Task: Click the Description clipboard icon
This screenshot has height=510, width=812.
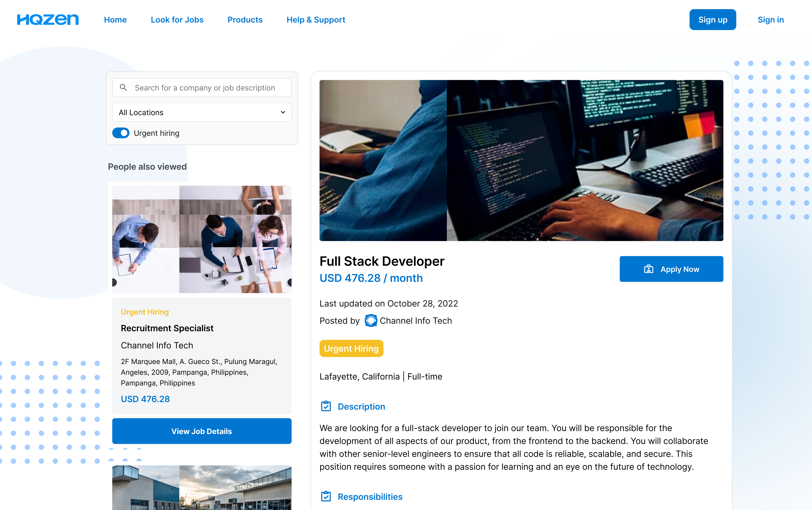Action: pos(326,406)
